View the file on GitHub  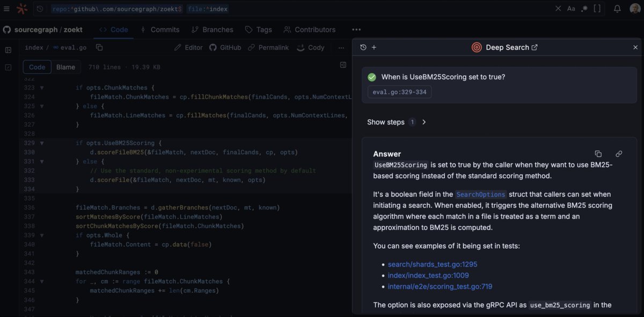[225, 47]
